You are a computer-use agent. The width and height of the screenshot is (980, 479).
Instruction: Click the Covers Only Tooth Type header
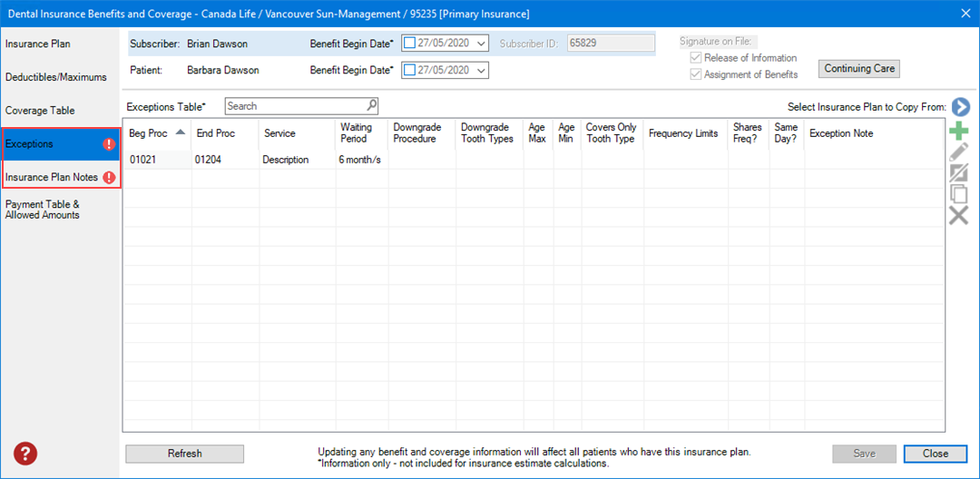click(x=612, y=133)
